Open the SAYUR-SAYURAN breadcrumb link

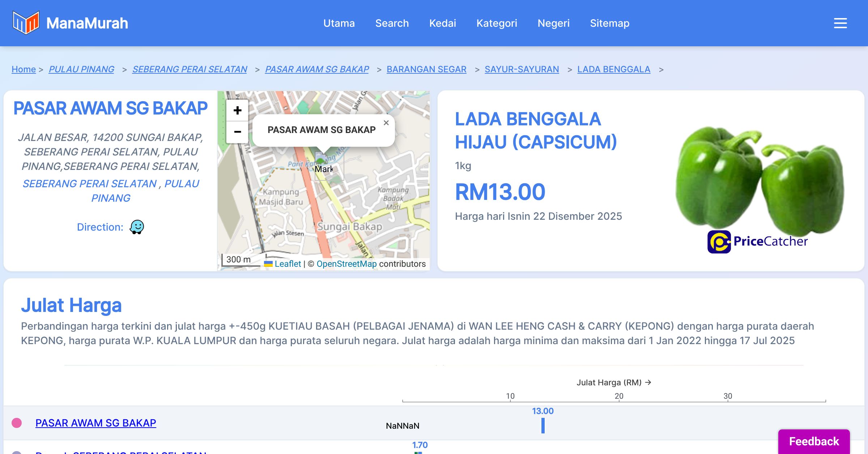click(522, 69)
